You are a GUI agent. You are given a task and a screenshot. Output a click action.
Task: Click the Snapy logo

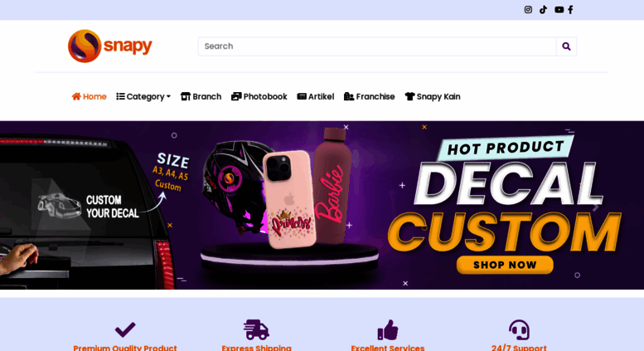[x=110, y=46]
